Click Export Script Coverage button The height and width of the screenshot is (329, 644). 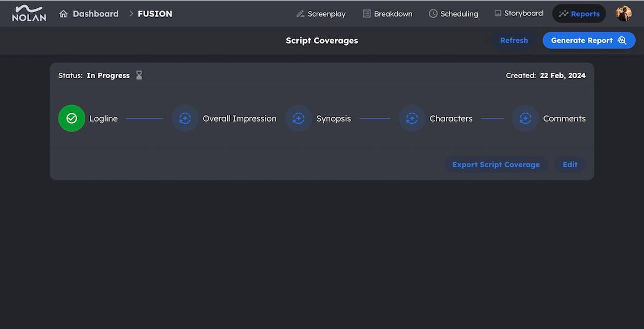[496, 164]
